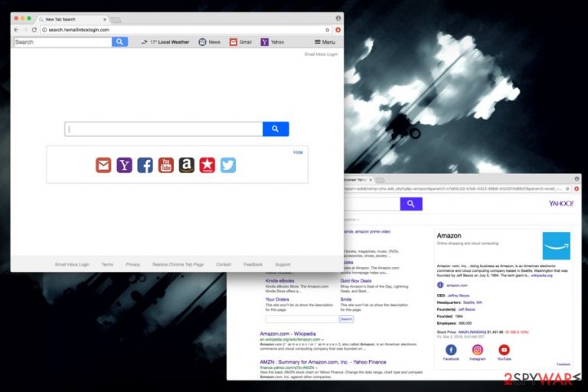Screen dimensions: 588x392
Task: Click red extension icon in Yahoo window
Action: pyautogui.click(x=577, y=188)
